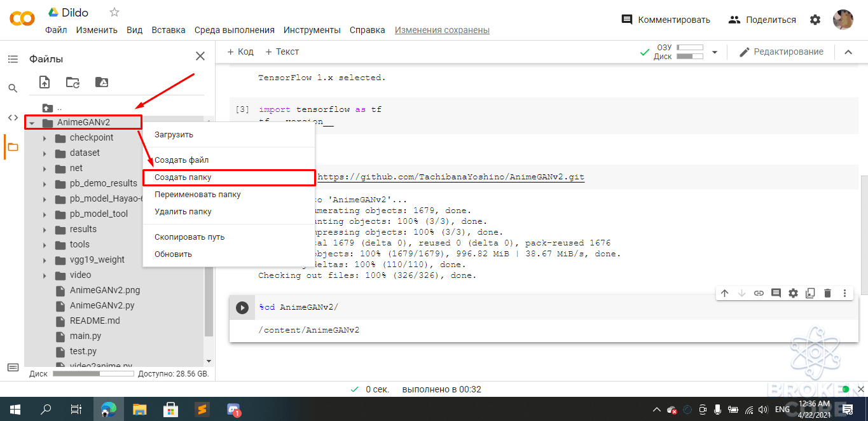Star the Dildo notebook

pos(114,12)
